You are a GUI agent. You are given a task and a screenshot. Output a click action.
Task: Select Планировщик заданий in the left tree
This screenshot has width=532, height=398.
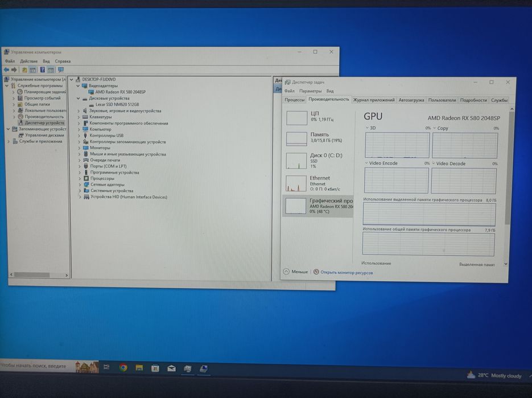tap(42, 92)
